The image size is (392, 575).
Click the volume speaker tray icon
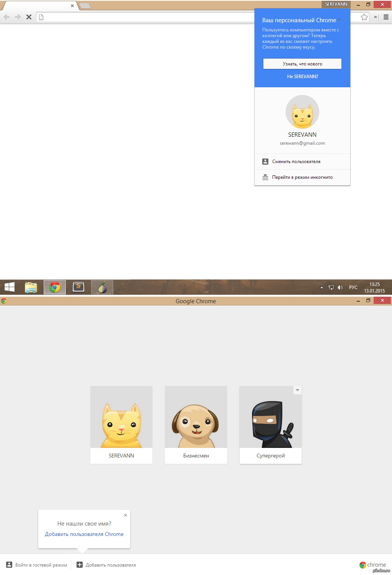(340, 287)
